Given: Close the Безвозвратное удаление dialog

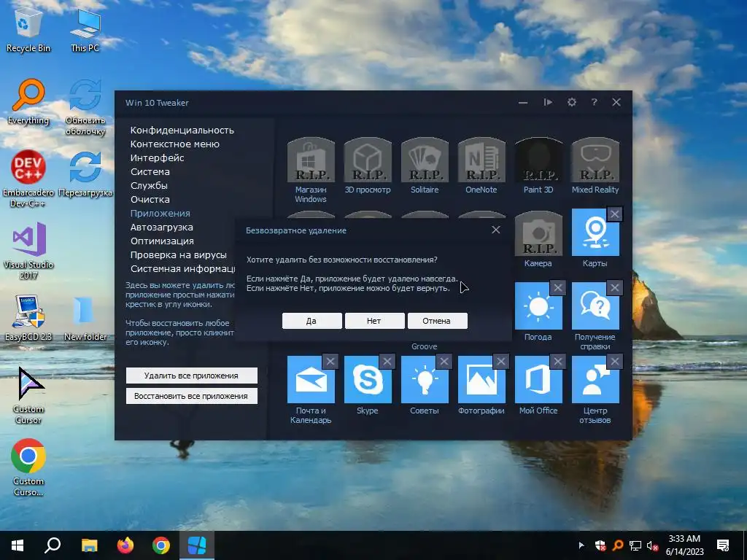Looking at the screenshot, I should (496, 230).
